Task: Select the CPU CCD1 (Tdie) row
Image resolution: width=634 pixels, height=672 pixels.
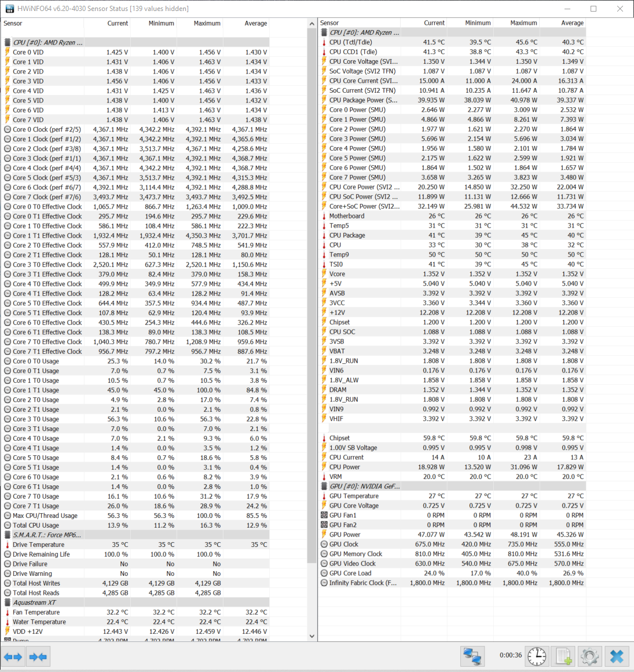Action: pyautogui.click(x=452, y=52)
